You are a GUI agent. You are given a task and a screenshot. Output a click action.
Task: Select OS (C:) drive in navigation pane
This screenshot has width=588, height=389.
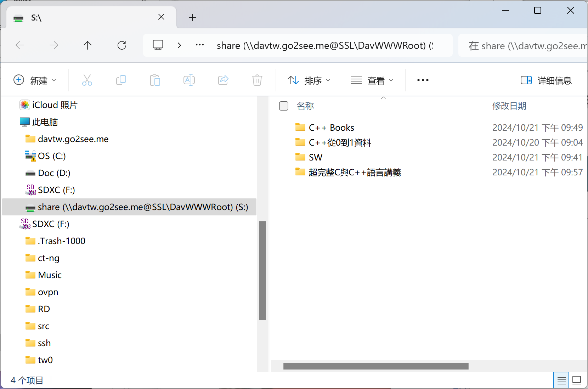point(52,156)
